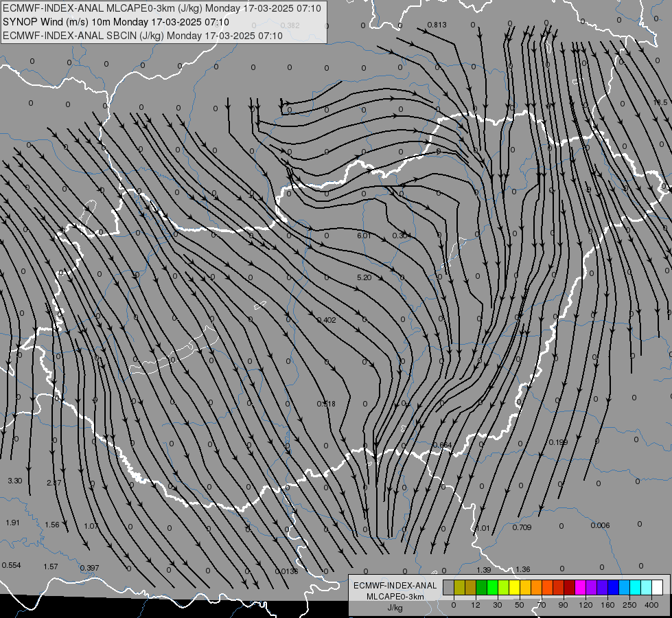
Task: Click legend scale label 120
Action: tap(585, 605)
